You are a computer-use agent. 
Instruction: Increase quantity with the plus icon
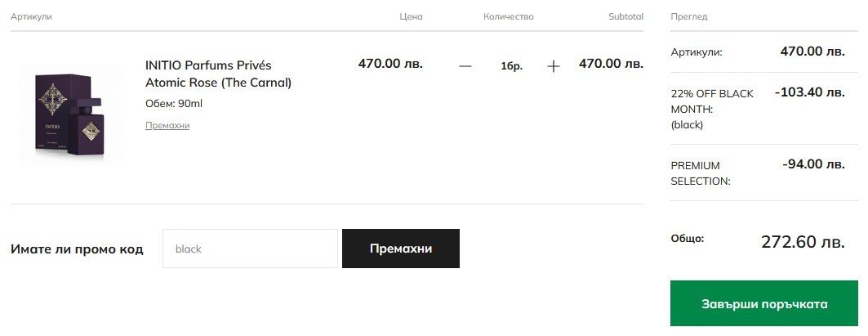(554, 66)
